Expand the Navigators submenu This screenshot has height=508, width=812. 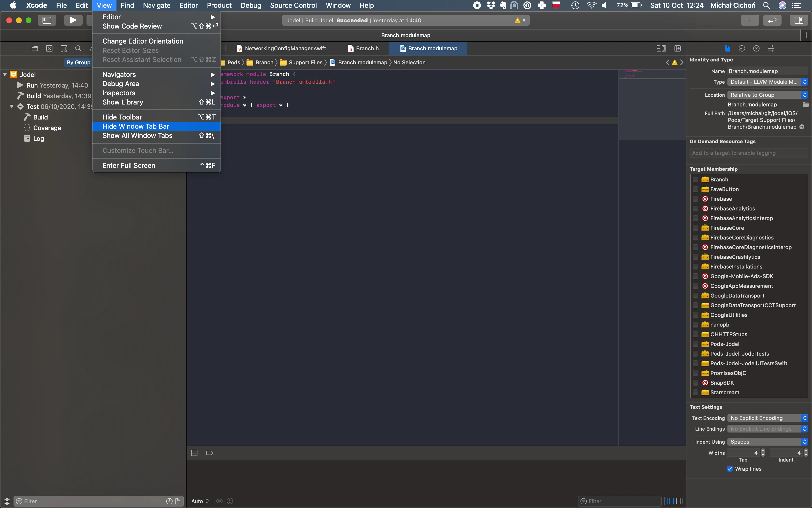click(156, 75)
